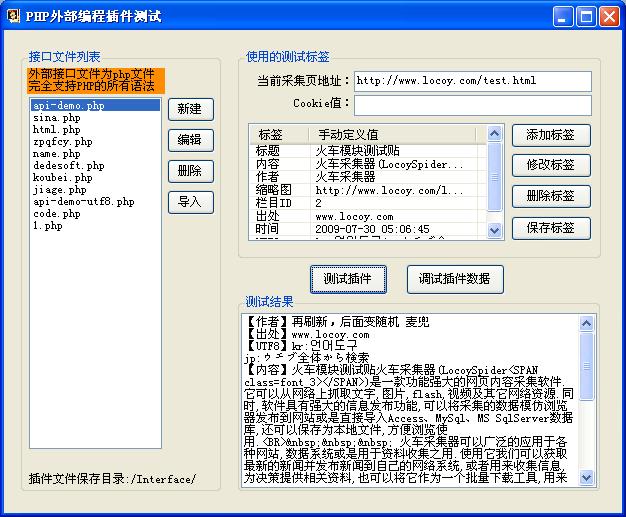Click the 删除标签 button
The height and width of the screenshot is (517, 626).
tap(551, 196)
